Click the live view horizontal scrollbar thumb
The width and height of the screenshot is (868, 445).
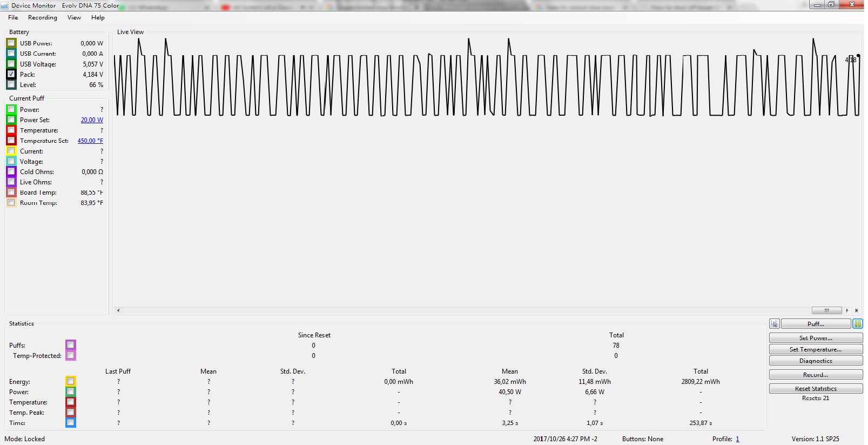point(826,310)
